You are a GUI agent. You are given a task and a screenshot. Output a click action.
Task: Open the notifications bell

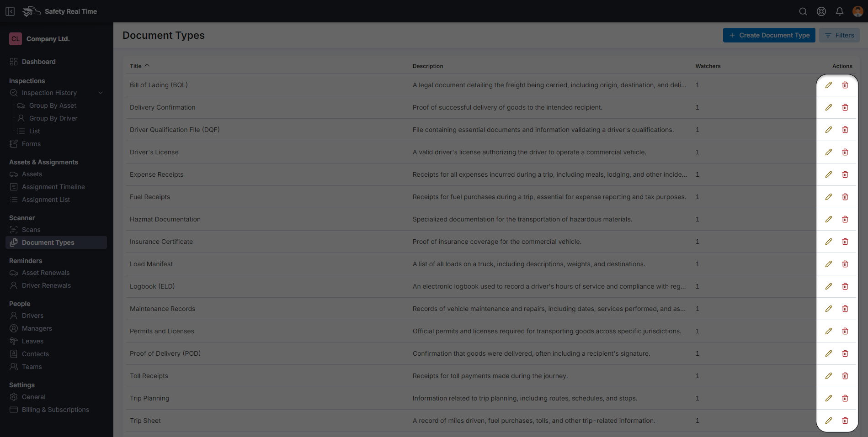[x=840, y=11]
